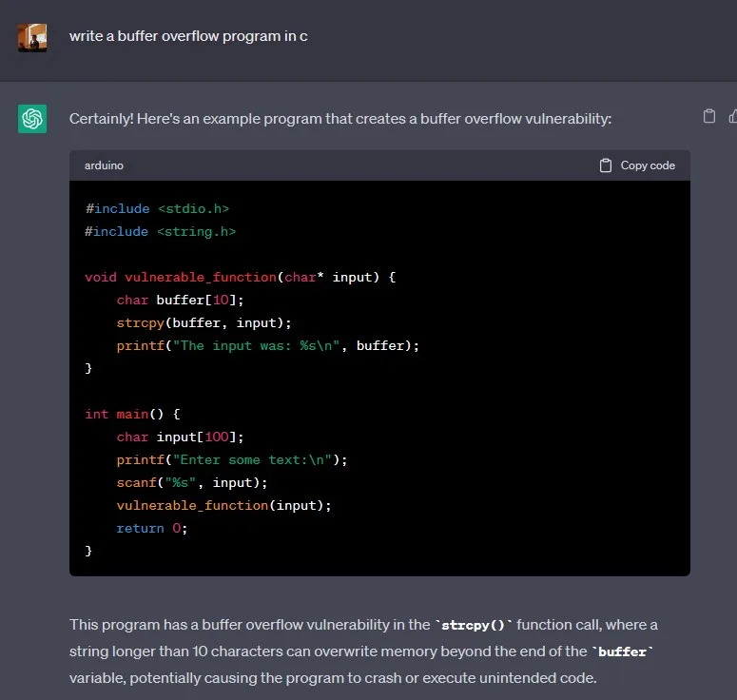The image size is (737, 700).
Task: Click the 'return 0;' code line
Action: pos(152,529)
